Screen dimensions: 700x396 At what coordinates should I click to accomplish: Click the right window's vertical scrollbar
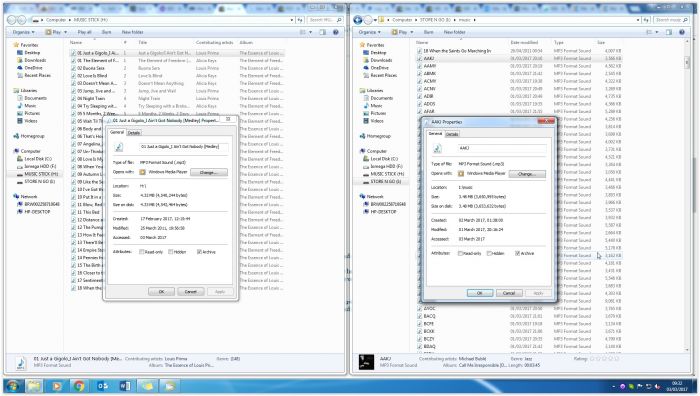pyautogui.click(x=687, y=196)
